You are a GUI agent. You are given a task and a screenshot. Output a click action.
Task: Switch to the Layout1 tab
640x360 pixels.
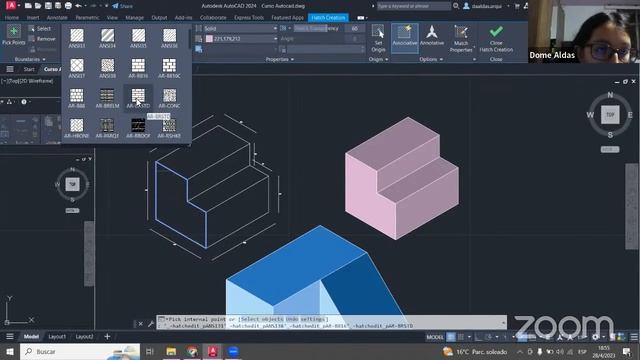[x=57, y=337]
